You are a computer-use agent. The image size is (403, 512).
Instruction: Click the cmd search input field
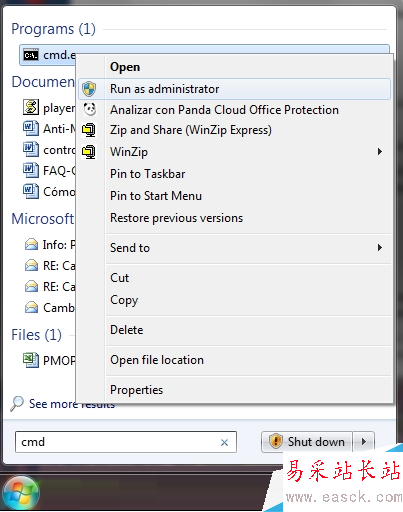coord(126,442)
